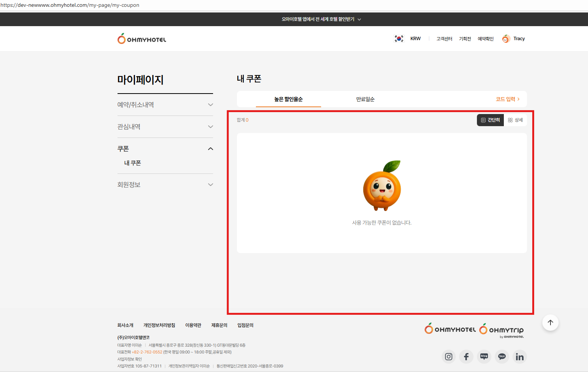Open the 회사소개 footer link

125,325
